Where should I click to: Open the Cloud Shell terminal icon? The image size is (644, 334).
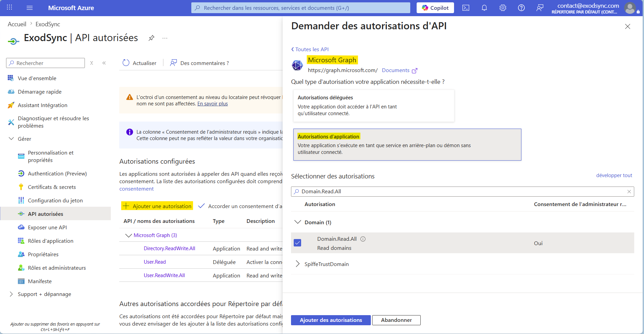pyautogui.click(x=466, y=8)
